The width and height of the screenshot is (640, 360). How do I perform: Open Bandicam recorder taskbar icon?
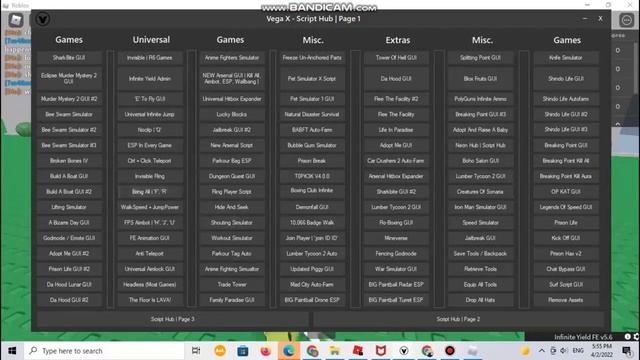point(450,351)
